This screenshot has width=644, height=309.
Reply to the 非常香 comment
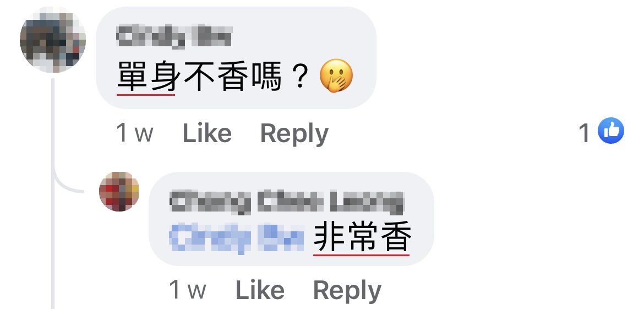click(x=347, y=291)
